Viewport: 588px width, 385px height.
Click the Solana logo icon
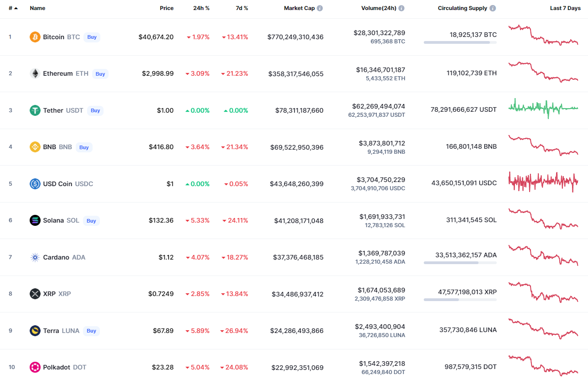click(35, 220)
